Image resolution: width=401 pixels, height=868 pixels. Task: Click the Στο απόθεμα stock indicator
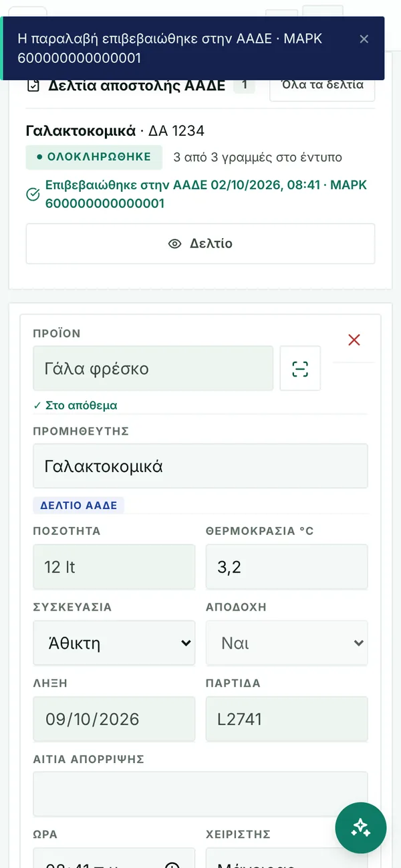point(76,405)
